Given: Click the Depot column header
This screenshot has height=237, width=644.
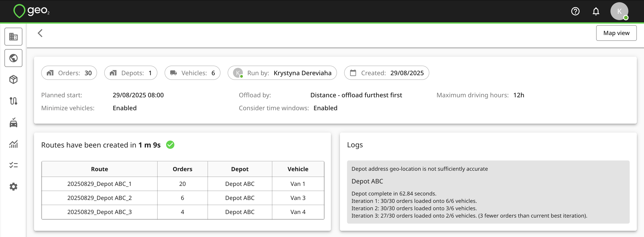Looking at the screenshot, I should pyautogui.click(x=240, y=169).
